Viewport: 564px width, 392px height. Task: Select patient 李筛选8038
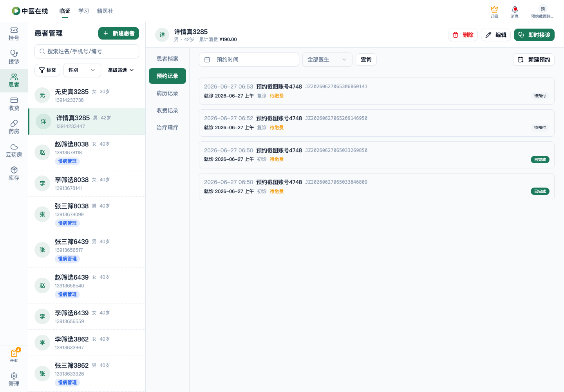click(x=87, y=183)
